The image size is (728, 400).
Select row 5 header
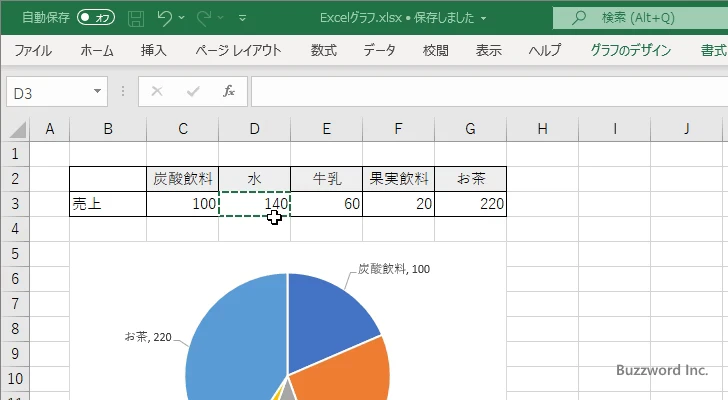(x=15, y=254)
